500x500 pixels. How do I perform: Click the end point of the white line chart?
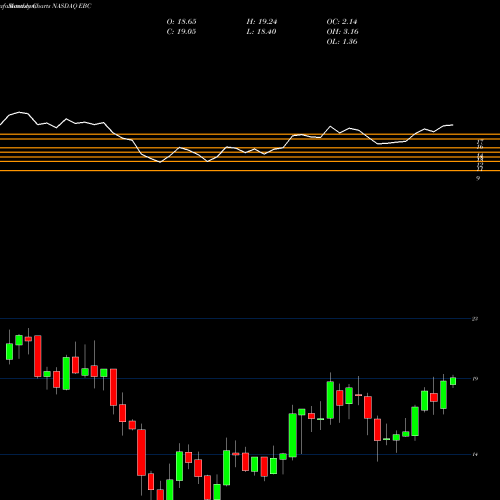[x=453, y=125]
